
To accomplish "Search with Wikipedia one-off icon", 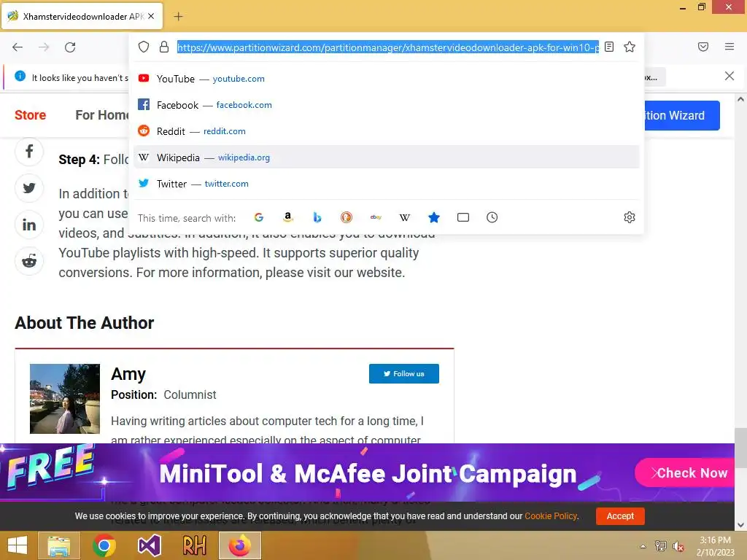I will 404,217.
